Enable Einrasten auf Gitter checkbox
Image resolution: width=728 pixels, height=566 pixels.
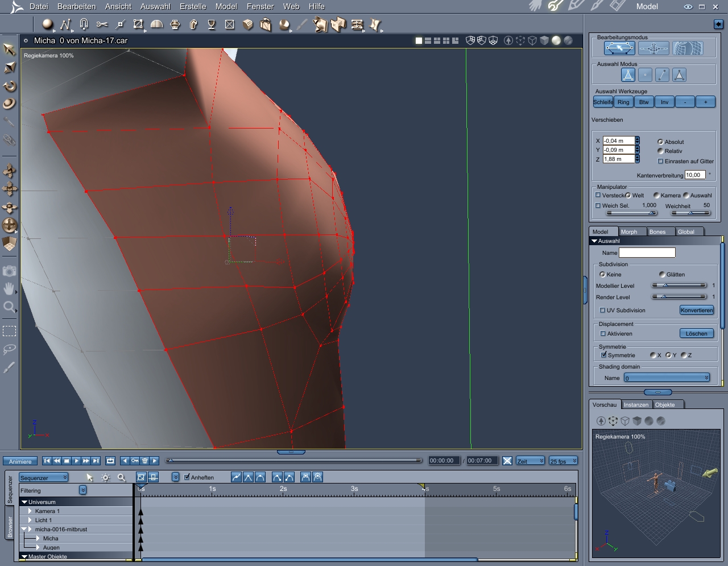click(x=660, y=161)
